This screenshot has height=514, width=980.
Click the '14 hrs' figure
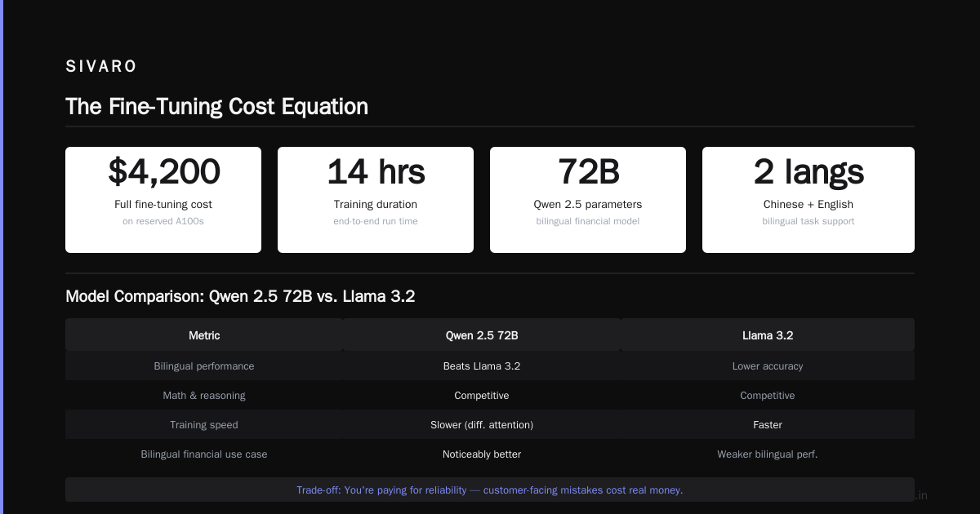pyautogui.click(x=376, y=171)
